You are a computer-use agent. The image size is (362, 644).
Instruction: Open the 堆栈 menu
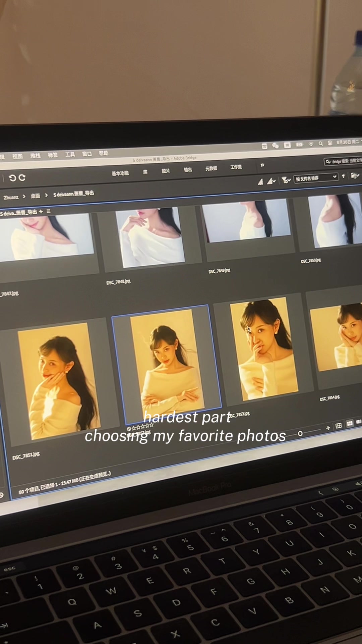pos(35,156)
